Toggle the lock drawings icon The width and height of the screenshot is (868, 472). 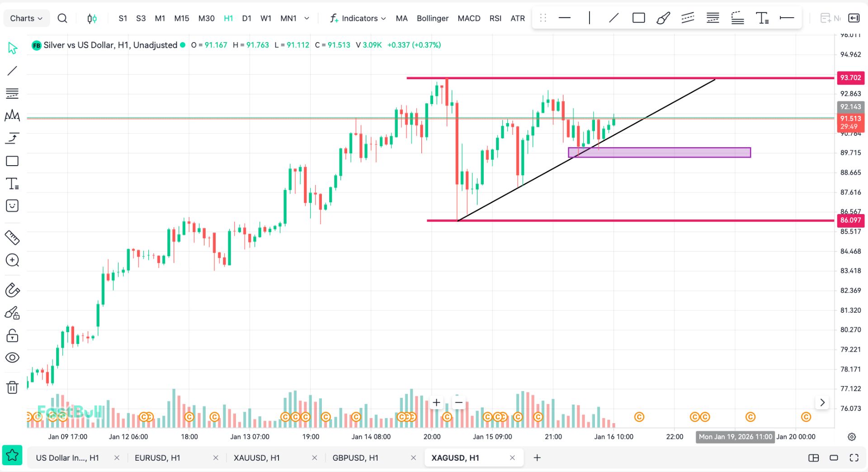coord(12,335)
